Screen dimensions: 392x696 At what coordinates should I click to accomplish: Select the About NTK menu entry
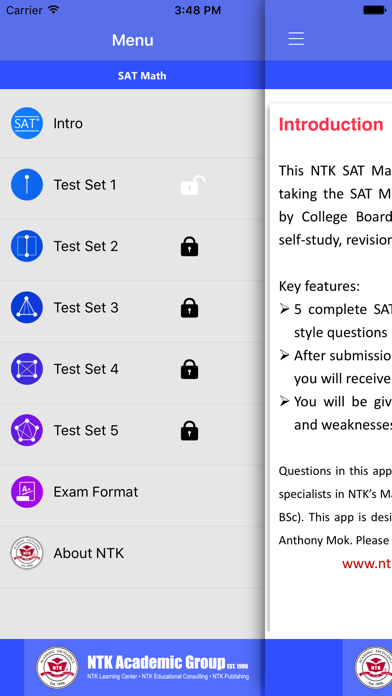[132, 553]
